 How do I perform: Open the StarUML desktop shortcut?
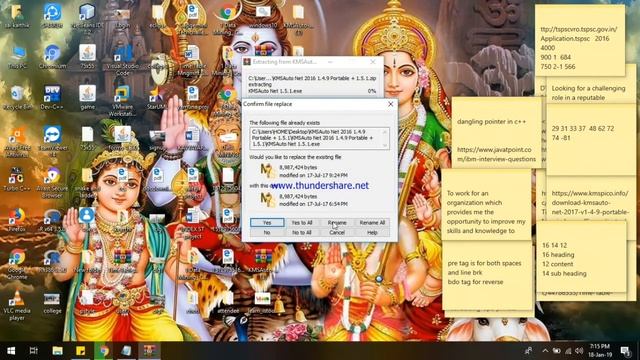(157, 98)
